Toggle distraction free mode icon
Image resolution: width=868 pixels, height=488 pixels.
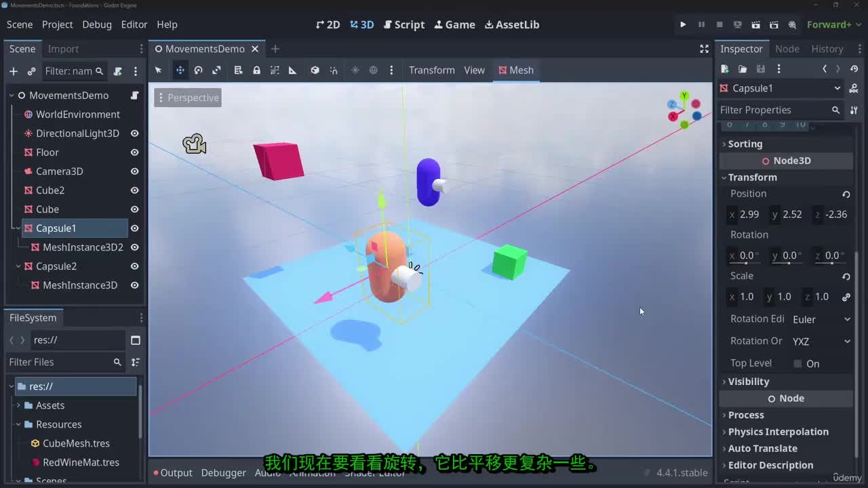[x=704, y=49]
